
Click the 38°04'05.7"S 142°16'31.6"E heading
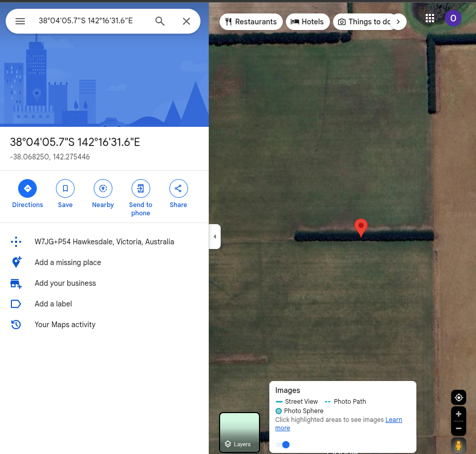pyautogui.click(x=75, y=142)
